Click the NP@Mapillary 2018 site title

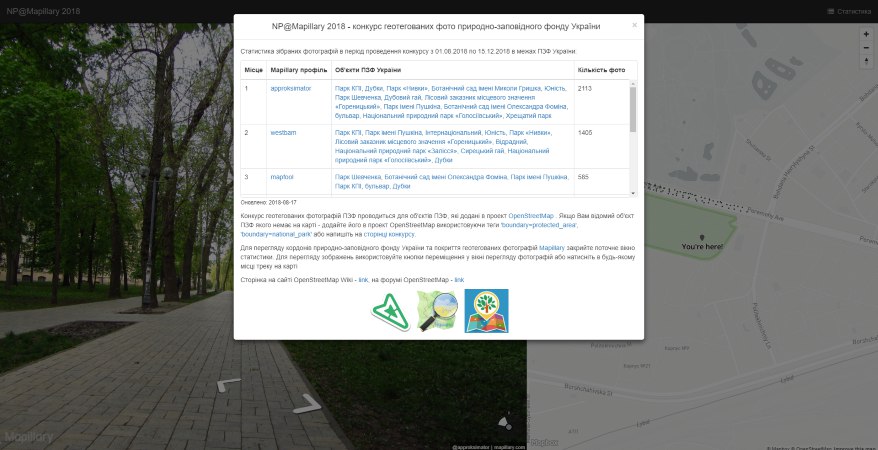[x=43, y=11]
